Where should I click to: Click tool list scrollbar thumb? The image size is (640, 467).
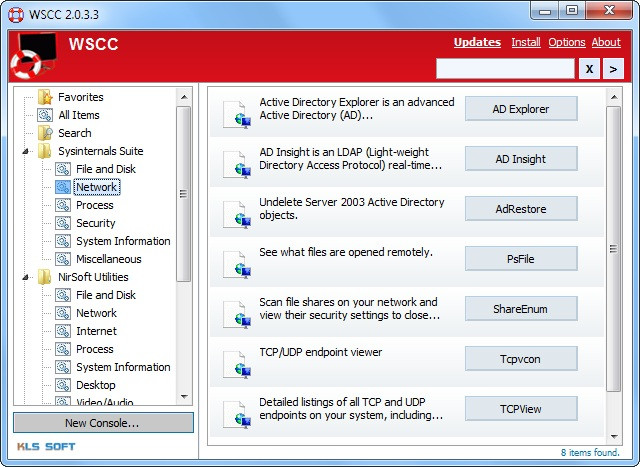[x=613, y=249]
